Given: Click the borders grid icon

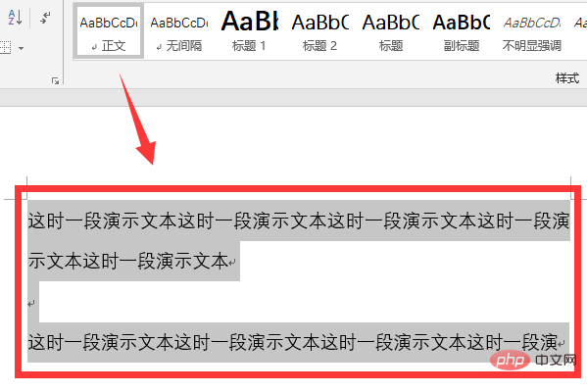Looking at the screenshot, I should coord(6,48).
